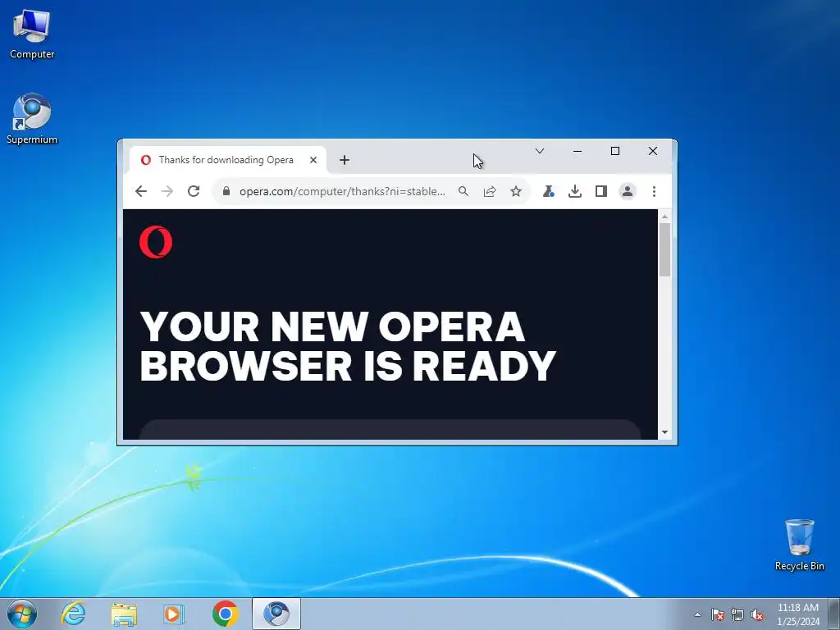Select the Supermium desktop shortcut
840x630 pixels.
point(32,118)
